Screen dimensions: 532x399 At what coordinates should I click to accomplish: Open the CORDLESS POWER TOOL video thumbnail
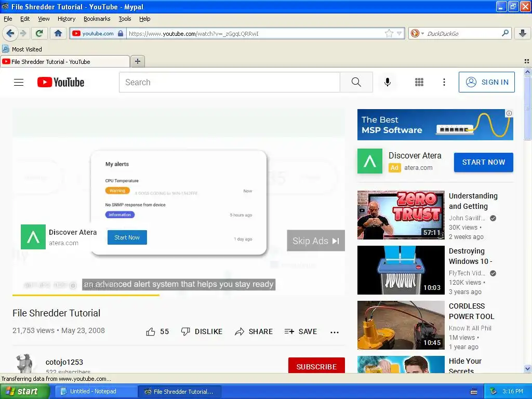point(401,325)
